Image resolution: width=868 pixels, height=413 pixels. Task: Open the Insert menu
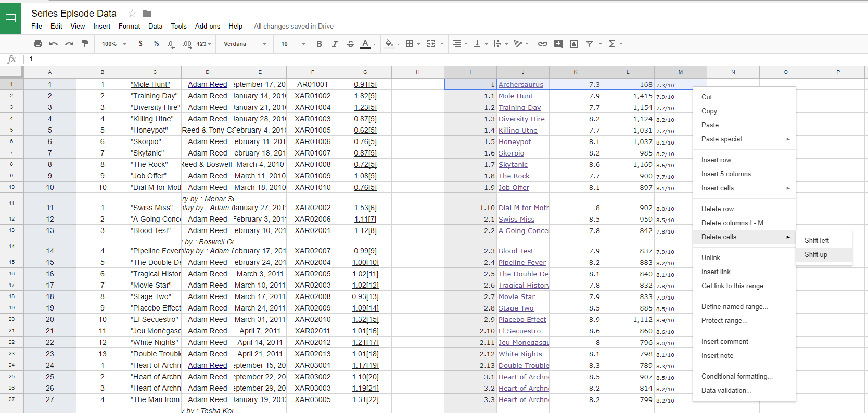(102, 26)
